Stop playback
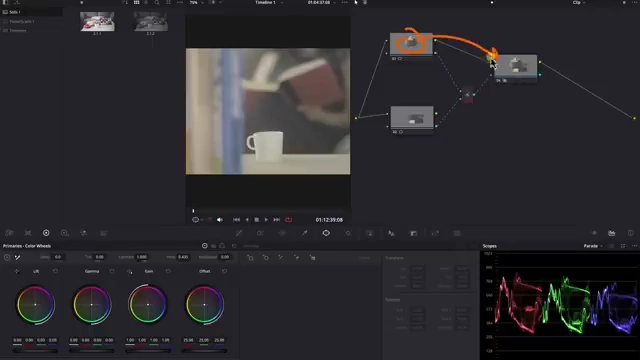 coord(256,220)
